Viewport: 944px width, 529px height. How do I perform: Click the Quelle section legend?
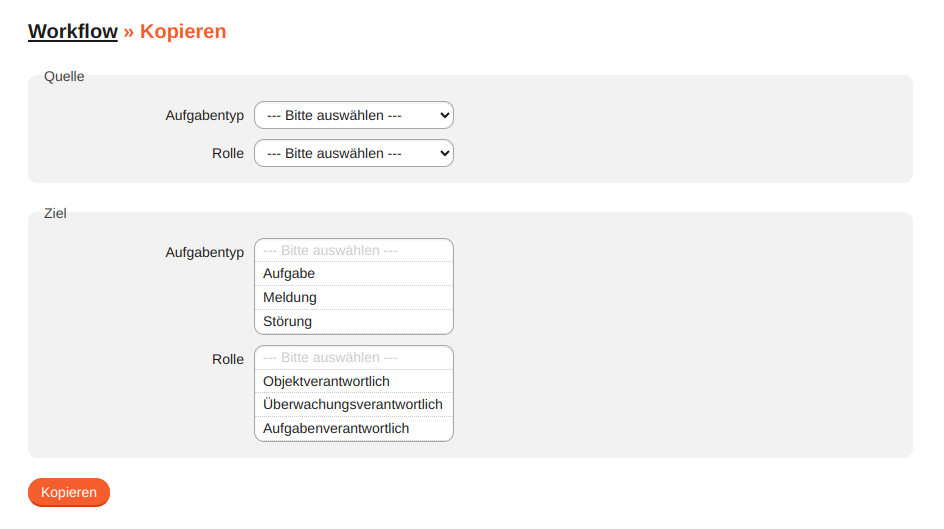coord(64,77)
